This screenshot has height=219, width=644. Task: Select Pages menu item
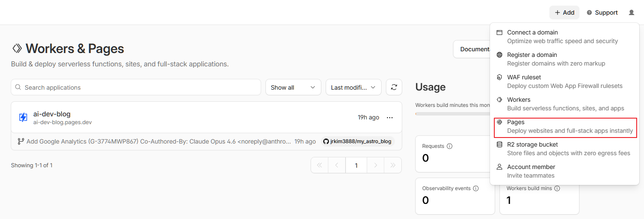(x=564, y=126)
